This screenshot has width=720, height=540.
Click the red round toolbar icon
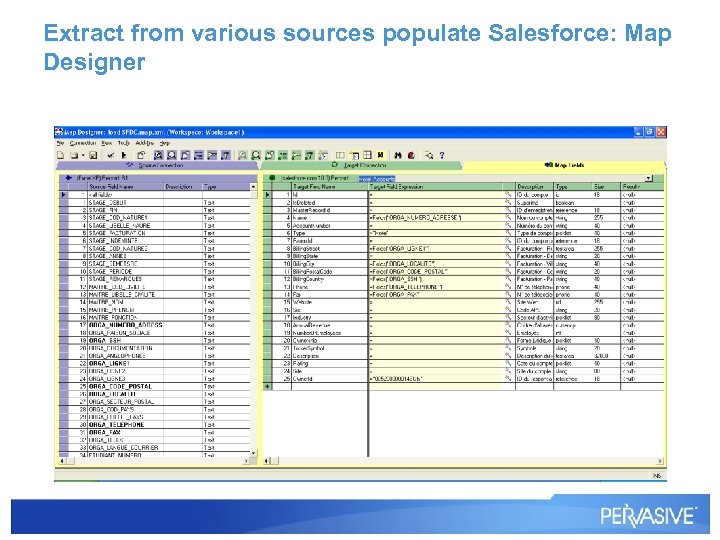tap(411, 155)
